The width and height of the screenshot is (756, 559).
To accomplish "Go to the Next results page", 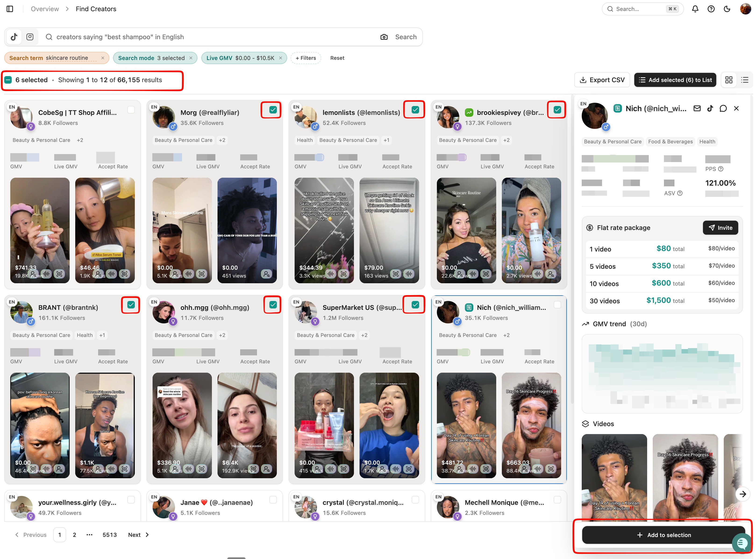I will [139, 535].
